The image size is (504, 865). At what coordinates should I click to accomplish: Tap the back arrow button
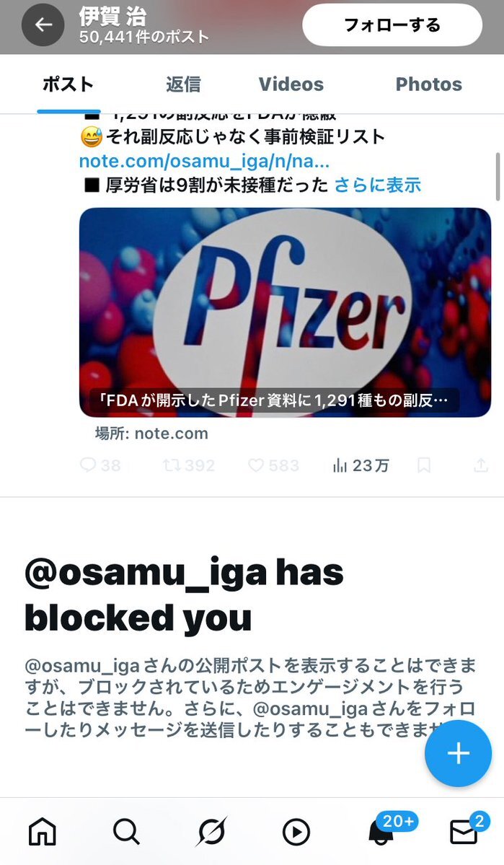click(43, 25)
